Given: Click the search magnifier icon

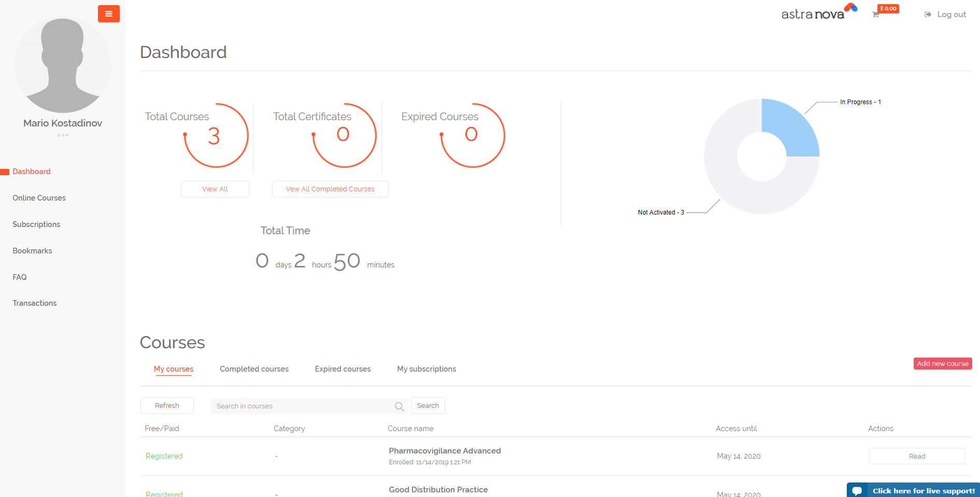Looking at the screenshot, I should click(x=399, y=406).
